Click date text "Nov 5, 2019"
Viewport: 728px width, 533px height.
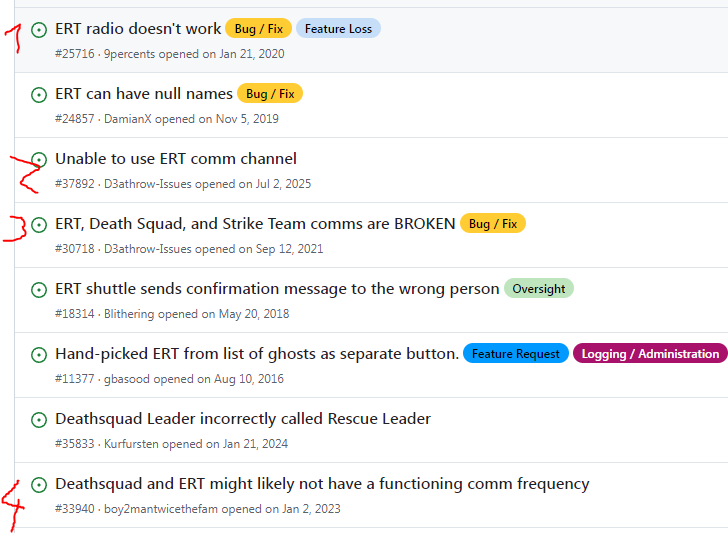[x=247, y=119]
